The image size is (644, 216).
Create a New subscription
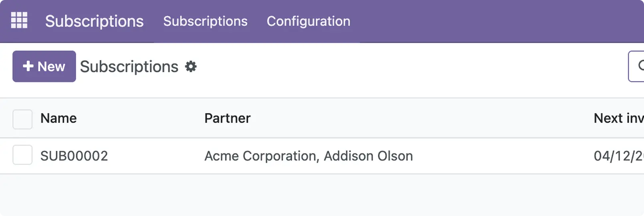[x=44, y=67]
